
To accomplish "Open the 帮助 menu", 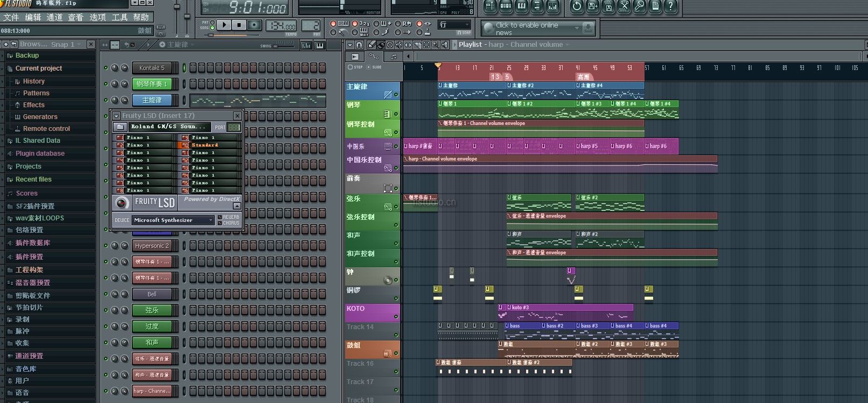I will tap(141, 17).
